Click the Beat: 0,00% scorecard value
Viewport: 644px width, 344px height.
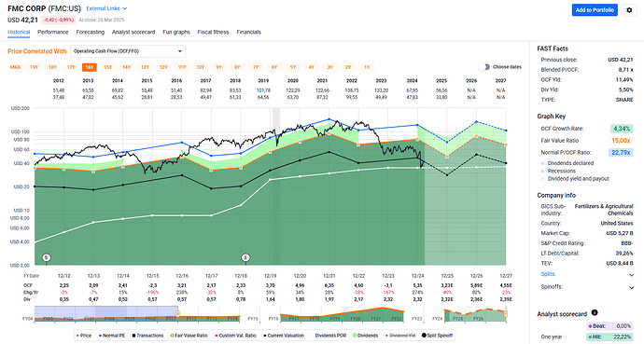(609, 326)
